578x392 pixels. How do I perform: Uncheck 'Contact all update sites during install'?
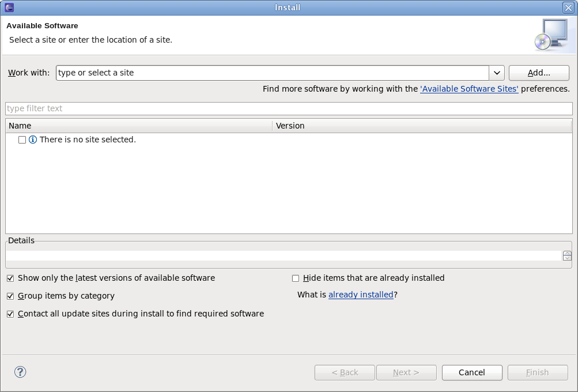pyautogui.click(x=10, y=314)
